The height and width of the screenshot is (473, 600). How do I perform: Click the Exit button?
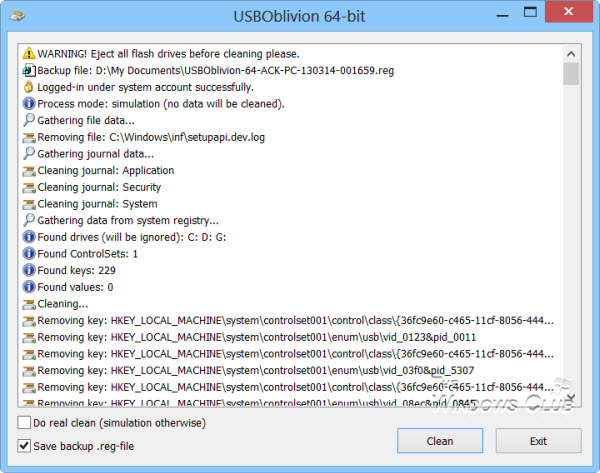pos(538,441)
